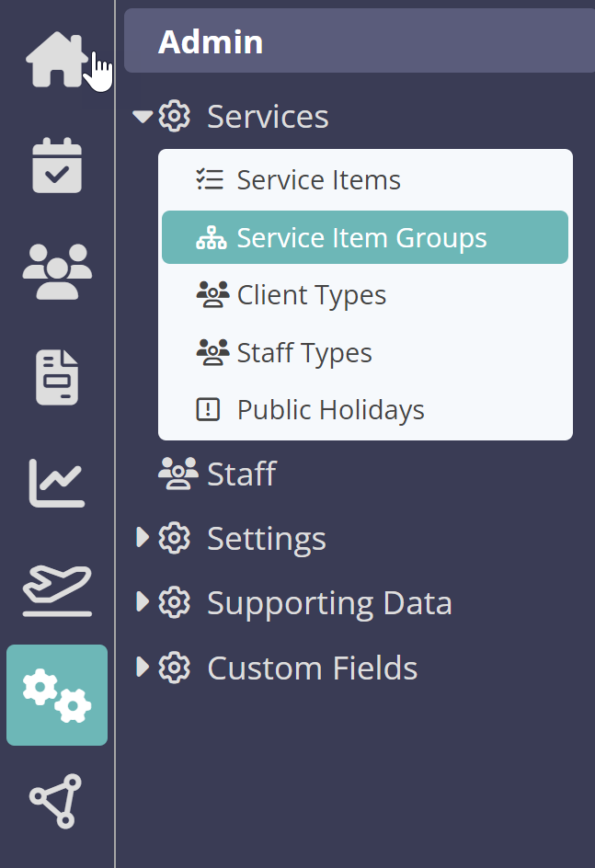The height and width of the screenshot is (868, 595).
Task: Select the double gears admin icon
Action: click(57, 695)
